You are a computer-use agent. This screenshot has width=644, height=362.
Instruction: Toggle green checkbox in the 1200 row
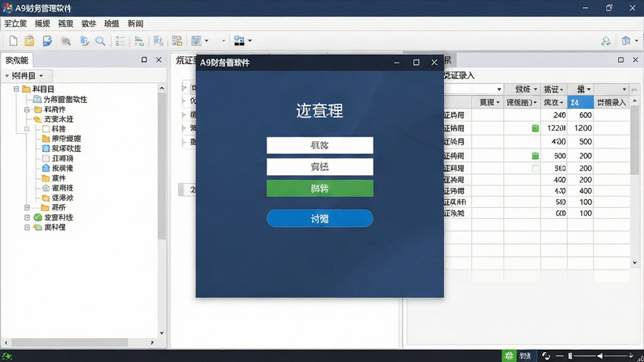coord(535,128)
